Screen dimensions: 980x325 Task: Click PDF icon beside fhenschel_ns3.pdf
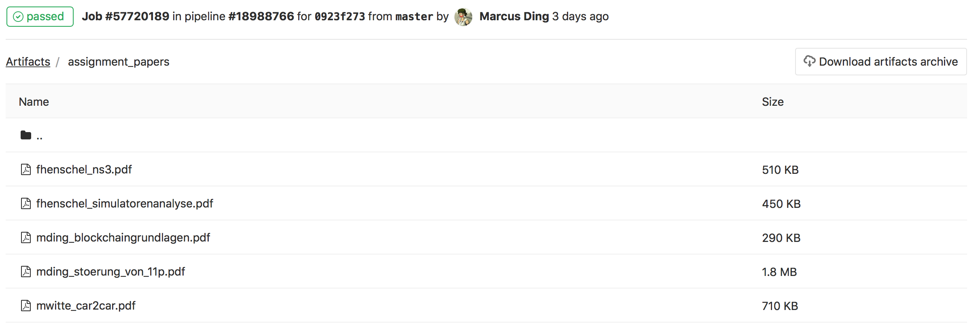[26, 169]
